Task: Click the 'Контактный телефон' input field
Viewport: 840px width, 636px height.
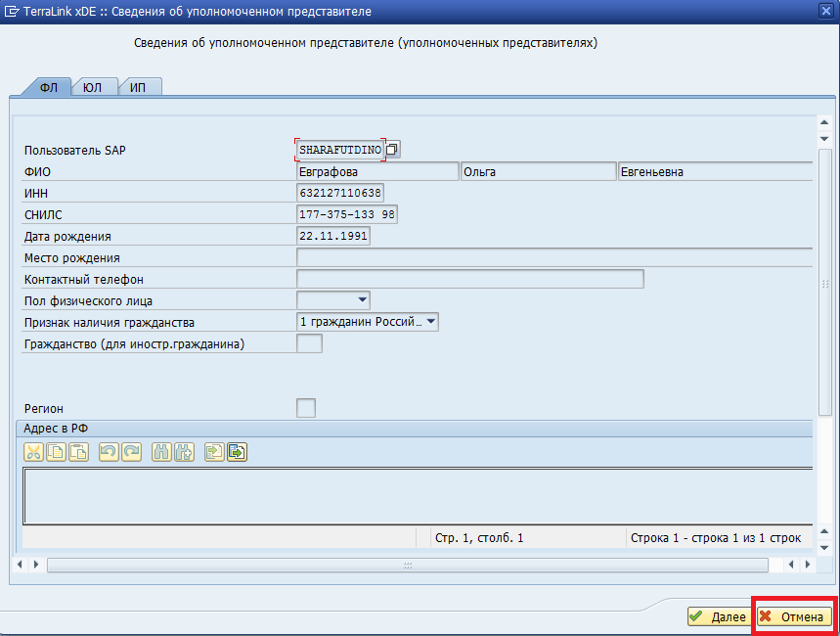Action: [x=469, y=279]
